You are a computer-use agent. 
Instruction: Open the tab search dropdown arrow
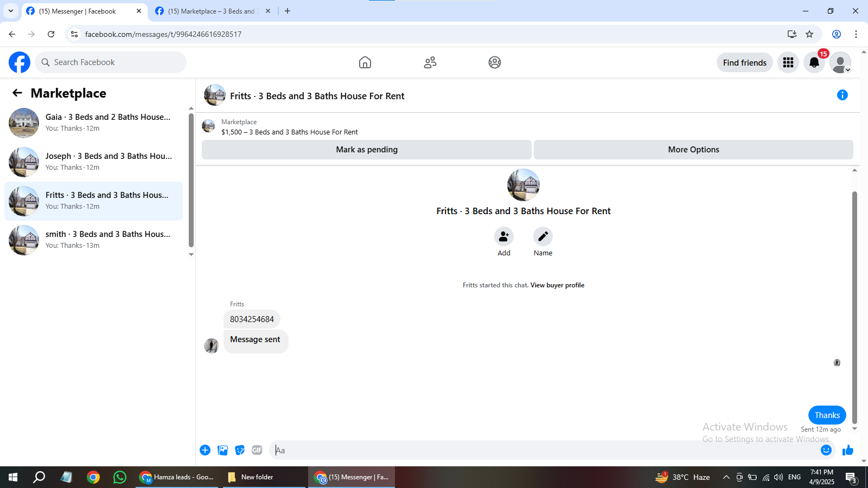(x=11, y=11)
